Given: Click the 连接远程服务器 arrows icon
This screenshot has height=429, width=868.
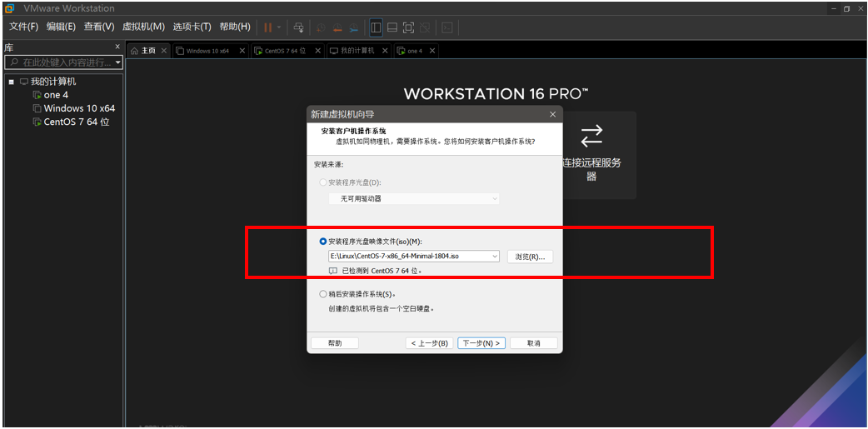Looking at the screenshot, I should tap(591, 136).
